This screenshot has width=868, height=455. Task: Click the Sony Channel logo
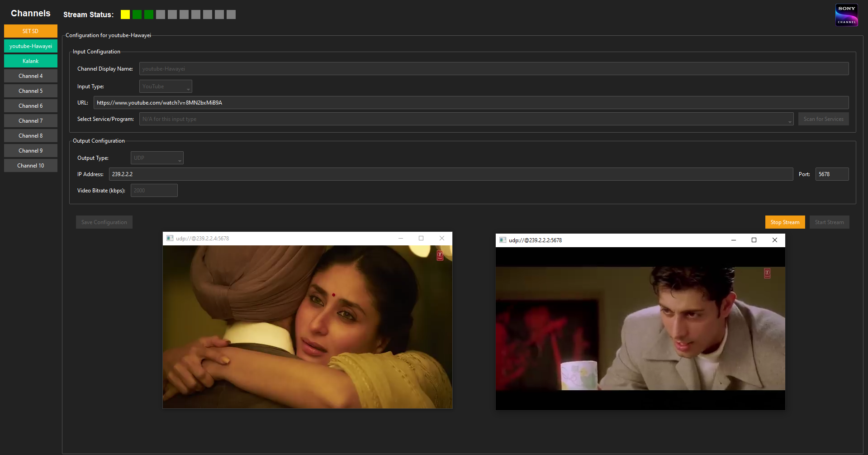846,14
